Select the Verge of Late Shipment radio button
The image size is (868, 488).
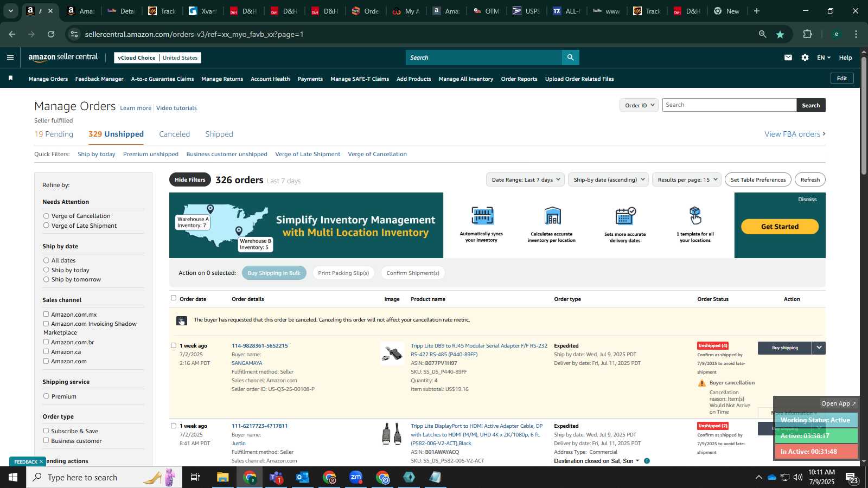46,226
